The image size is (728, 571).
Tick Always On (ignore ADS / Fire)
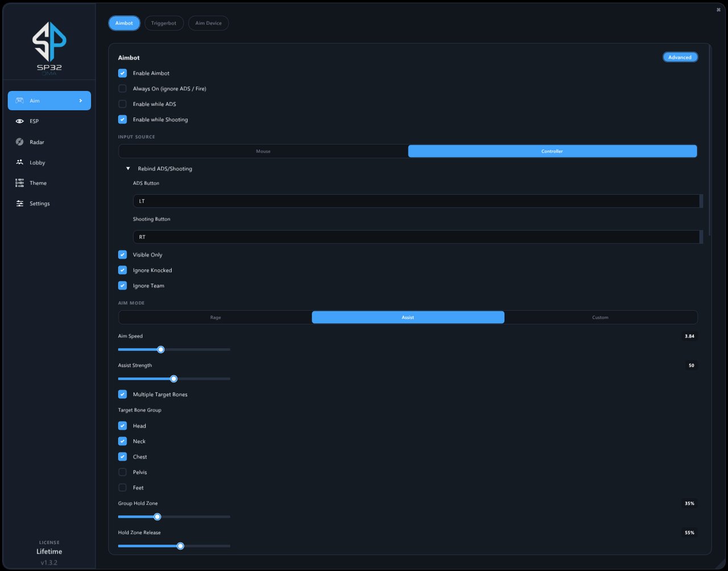click(122, 89)
